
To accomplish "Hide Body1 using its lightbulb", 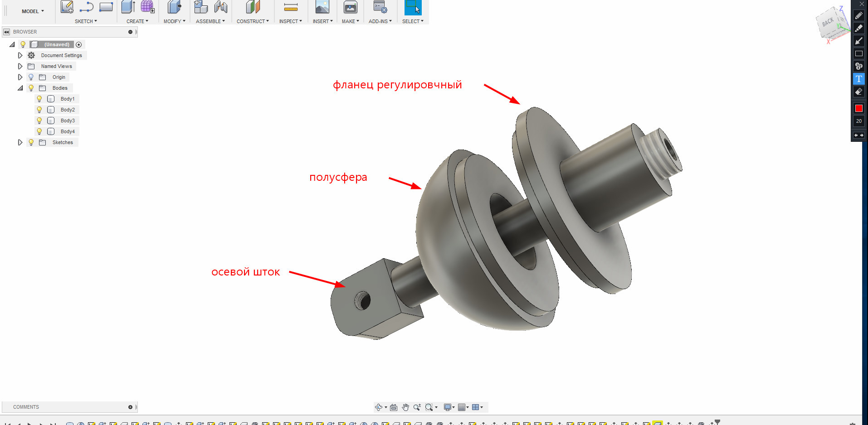I will [x=39, y=99].
